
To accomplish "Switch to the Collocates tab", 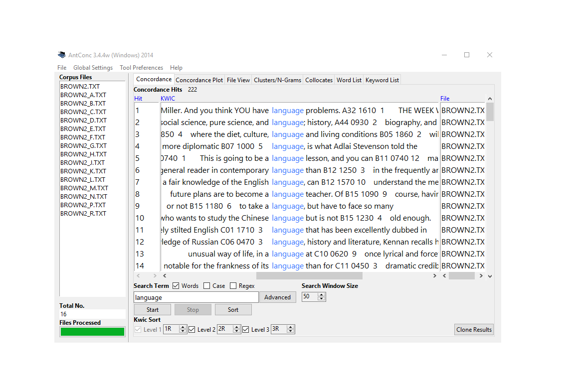I will 319,80.
